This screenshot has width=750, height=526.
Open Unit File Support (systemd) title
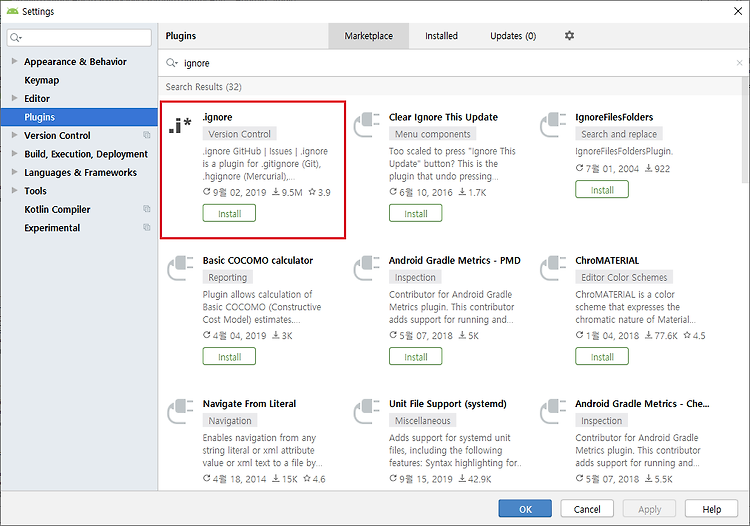tap(448, 404)
